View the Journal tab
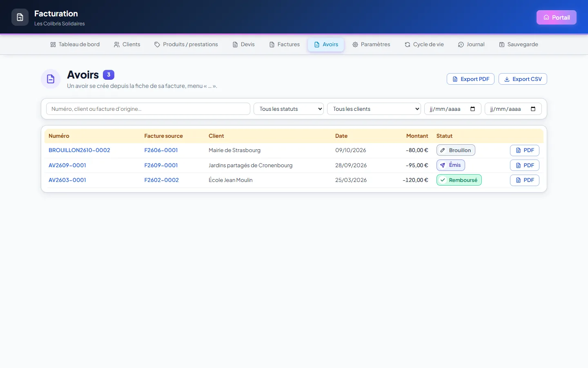Image resolution: width=588 pixels, height=368 pixels. click(471, 45)
